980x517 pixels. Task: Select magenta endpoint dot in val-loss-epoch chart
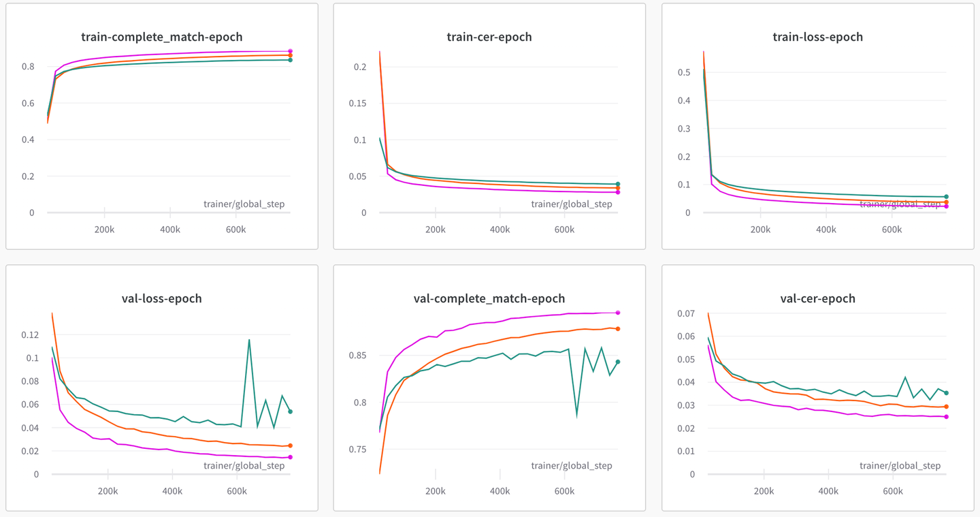pyautogui.click(x=291, y=457)
